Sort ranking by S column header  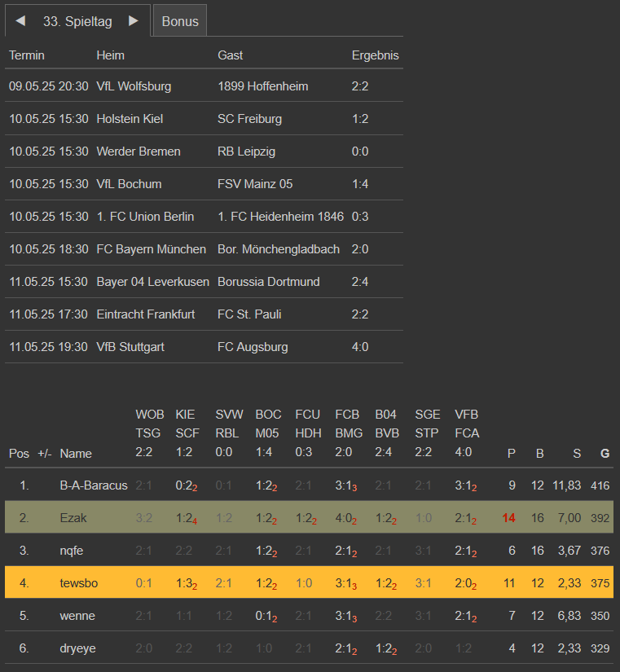pyautogui.click(x=577, y=454)
